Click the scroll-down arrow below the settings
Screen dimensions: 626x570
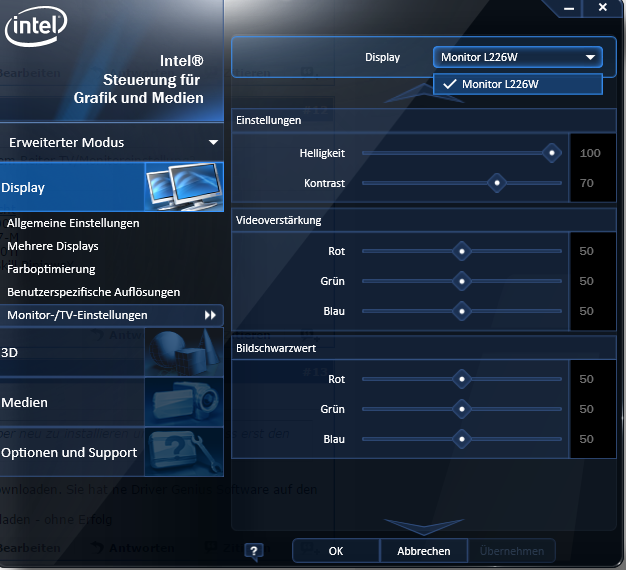[x=424, y=527]
